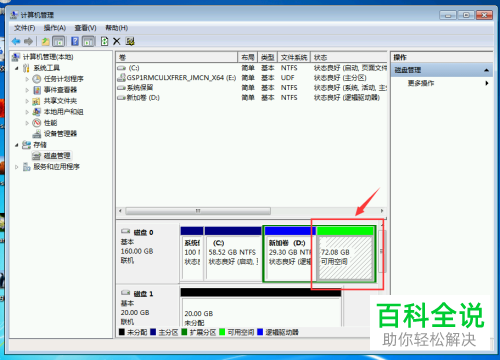This screenshot has width=500, height=360.
Task: Open 性能 tree item
Action: tap(50, 123)
